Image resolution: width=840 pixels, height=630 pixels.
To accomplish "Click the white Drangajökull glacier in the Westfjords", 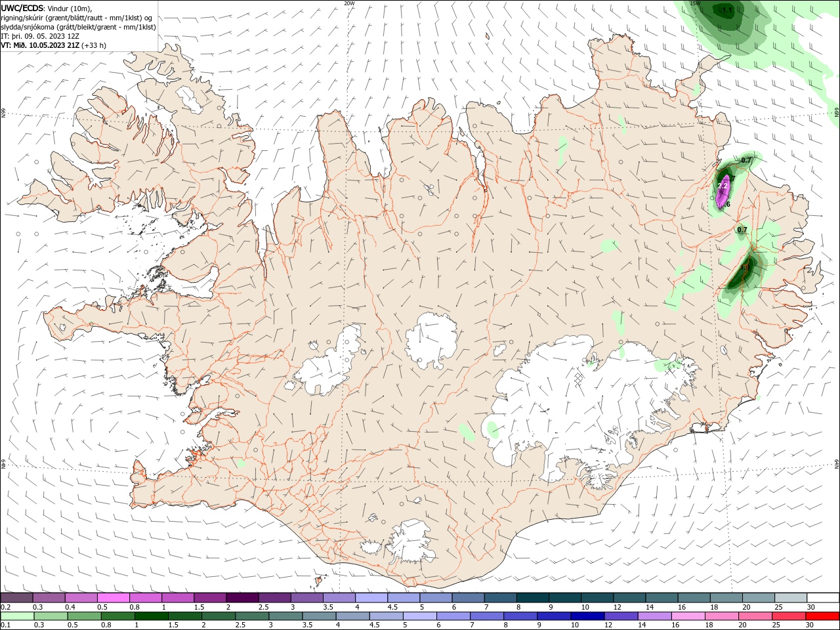I will [191, 98].
